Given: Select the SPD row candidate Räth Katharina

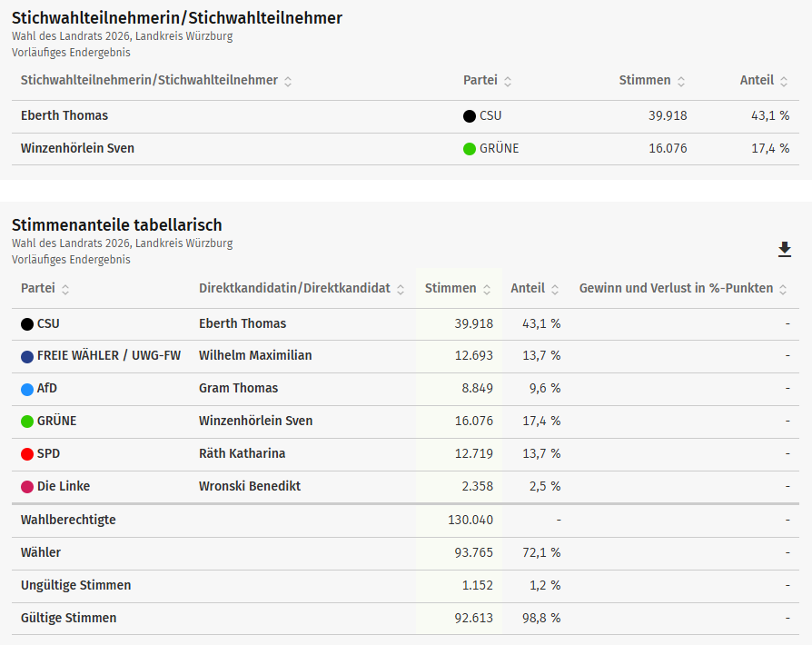Looking at the screenshot, I should pyautogui.click(x=242, y=453).
